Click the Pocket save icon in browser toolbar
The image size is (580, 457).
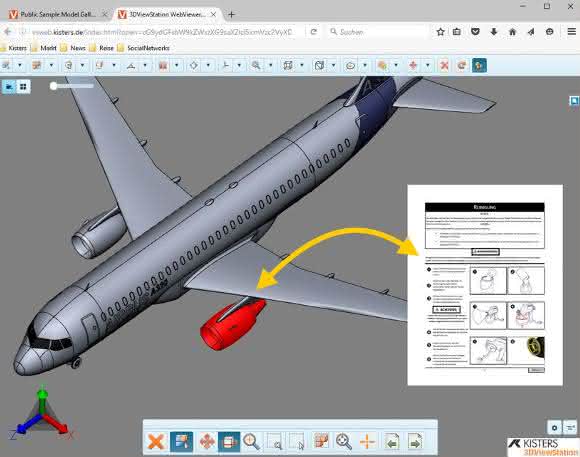point(475,32)
